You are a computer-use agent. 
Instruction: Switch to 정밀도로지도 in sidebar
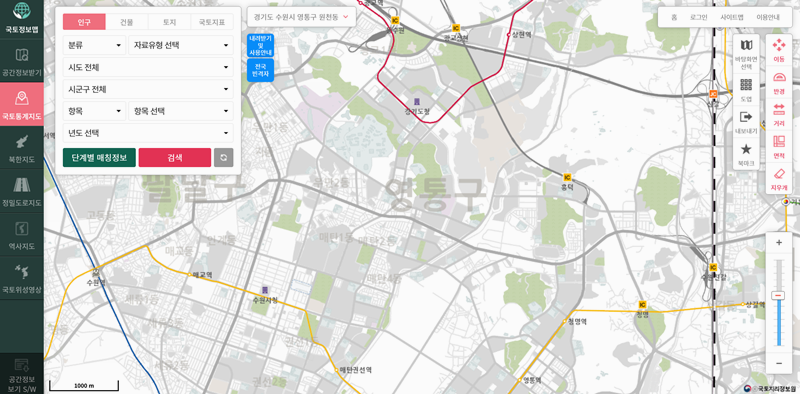pyautogui.click(x=21, y=191)
